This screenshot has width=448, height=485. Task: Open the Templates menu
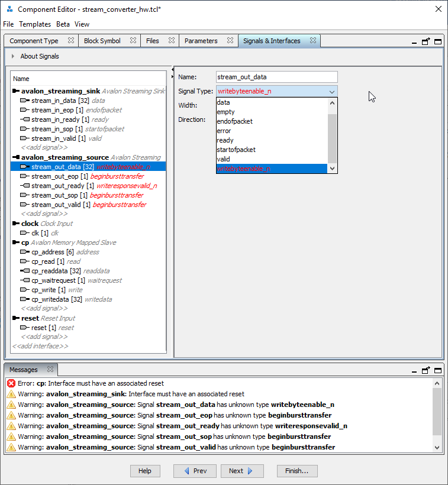click(x=35, y=24)
